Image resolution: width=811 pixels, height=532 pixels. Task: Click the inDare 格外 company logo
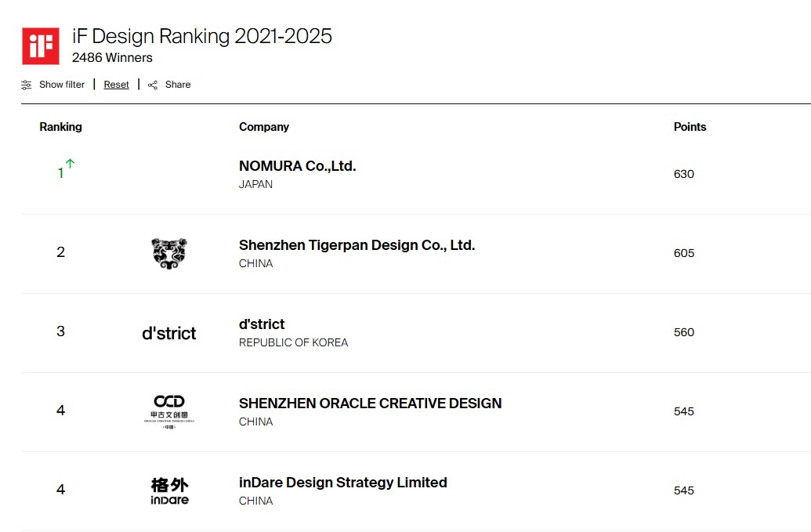[169, 490]
